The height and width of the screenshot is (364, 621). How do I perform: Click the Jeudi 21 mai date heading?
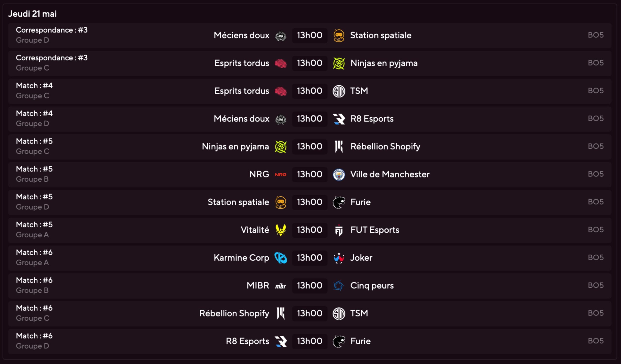coord(32,14)
